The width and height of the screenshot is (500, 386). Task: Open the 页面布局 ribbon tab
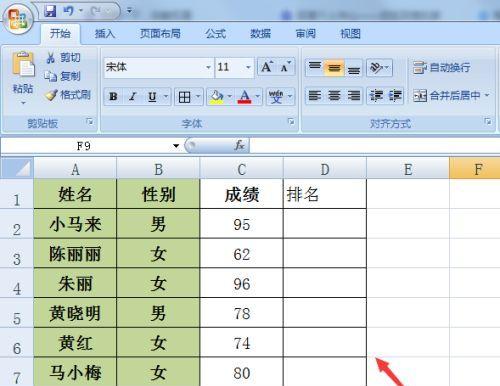coord(160,33)
